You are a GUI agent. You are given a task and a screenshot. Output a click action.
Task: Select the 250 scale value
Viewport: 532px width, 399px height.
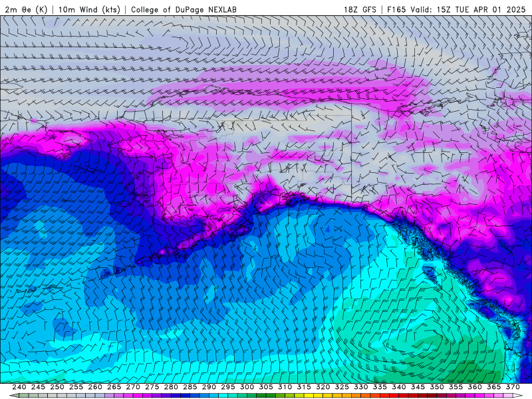tap(57, 387)
